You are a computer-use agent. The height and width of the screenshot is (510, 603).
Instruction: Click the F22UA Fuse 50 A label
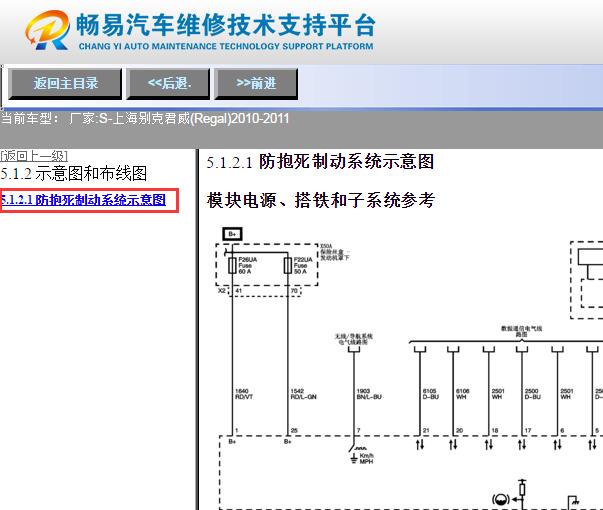click(x=303, y=265)
